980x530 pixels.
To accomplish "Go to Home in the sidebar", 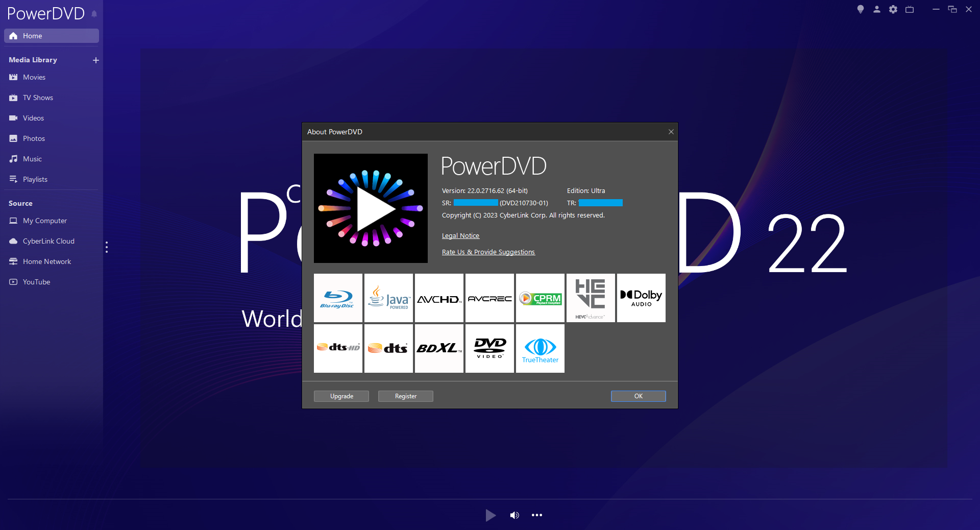I will [x=52, y=36].
